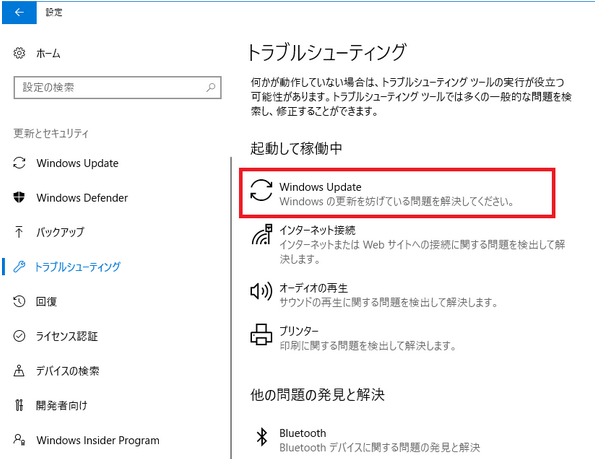Click the 起動して稼働中 heading

pyautogui.click(x=296, y=148)
